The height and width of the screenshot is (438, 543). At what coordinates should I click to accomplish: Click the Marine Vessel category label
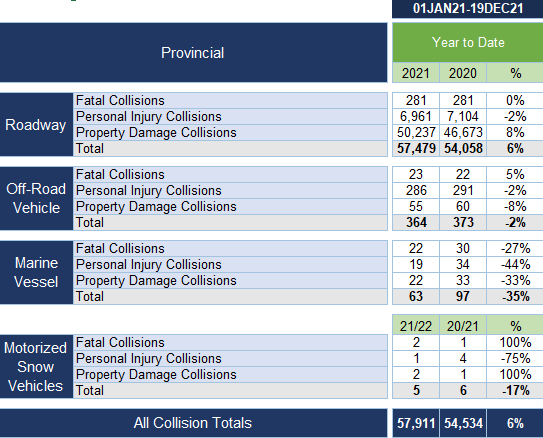(36, 272)
